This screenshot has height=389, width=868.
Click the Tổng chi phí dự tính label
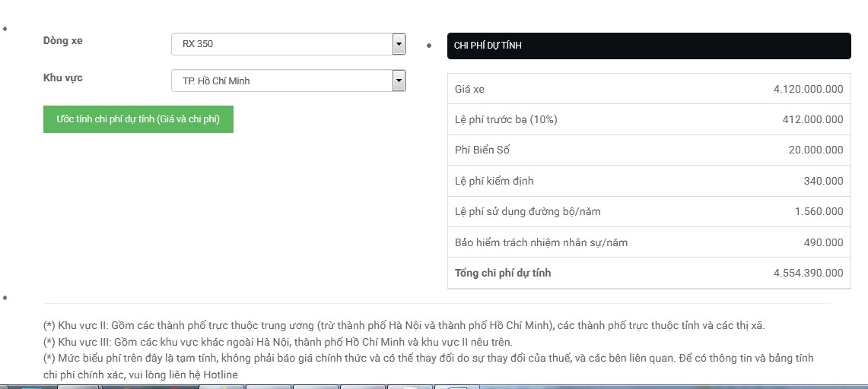pos(503,273)
